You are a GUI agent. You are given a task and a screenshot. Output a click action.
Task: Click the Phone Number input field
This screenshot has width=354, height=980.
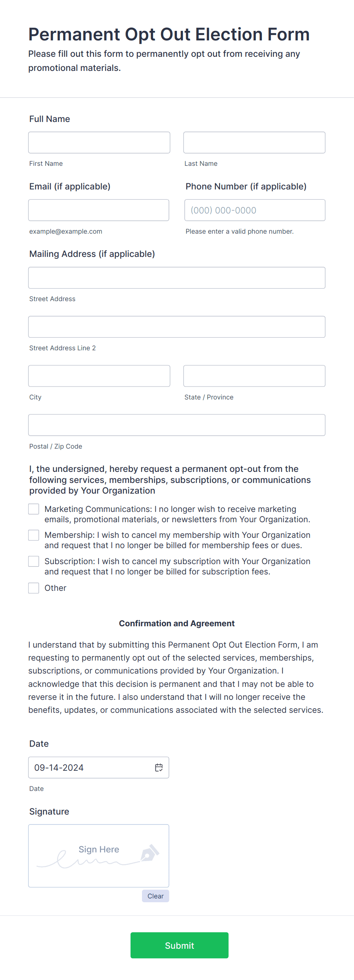point(254,210)
